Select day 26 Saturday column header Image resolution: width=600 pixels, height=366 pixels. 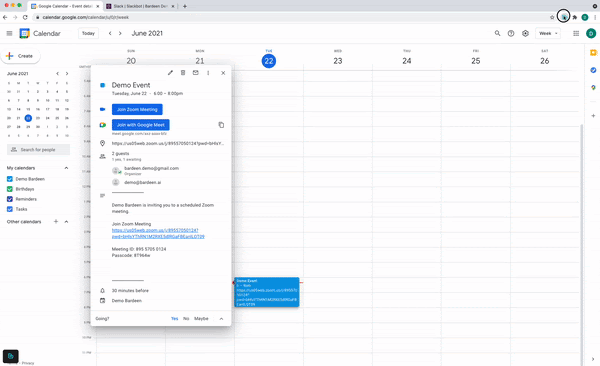545,61
